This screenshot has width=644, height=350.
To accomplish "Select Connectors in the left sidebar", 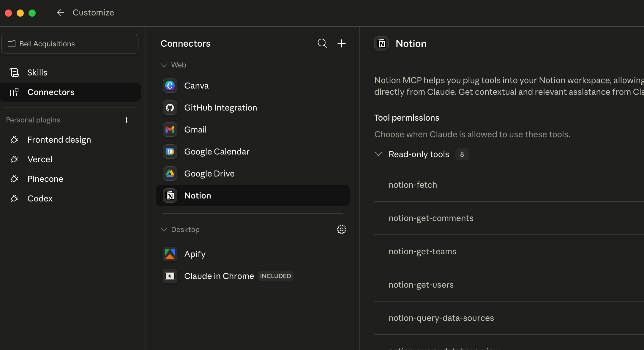I will pyautogui.click(x=70, y=92).
